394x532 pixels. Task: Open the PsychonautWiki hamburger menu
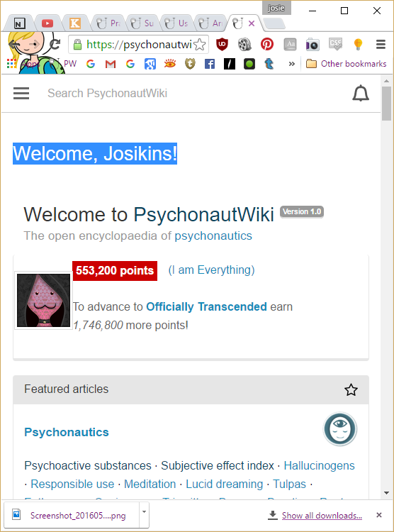(21, 94)
